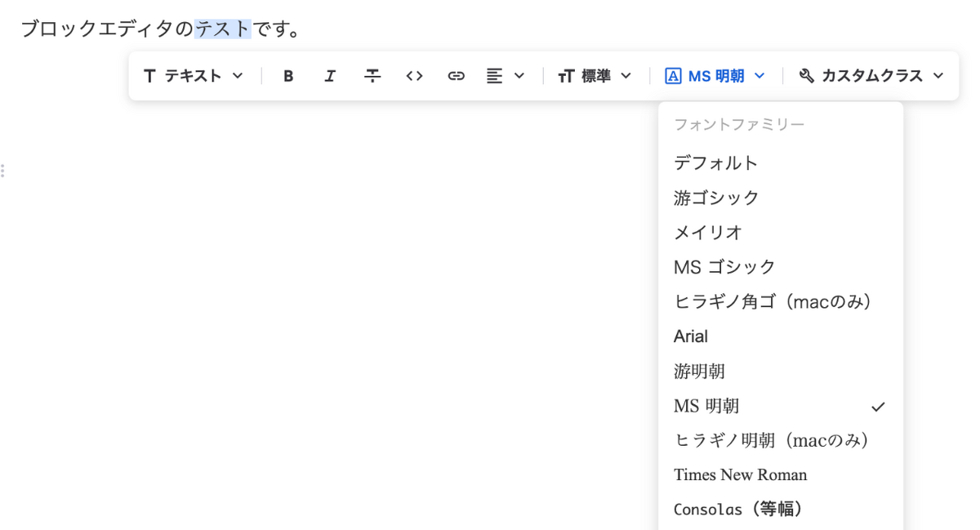Click the T icon next to テキスト

click(x=149, y=75)
